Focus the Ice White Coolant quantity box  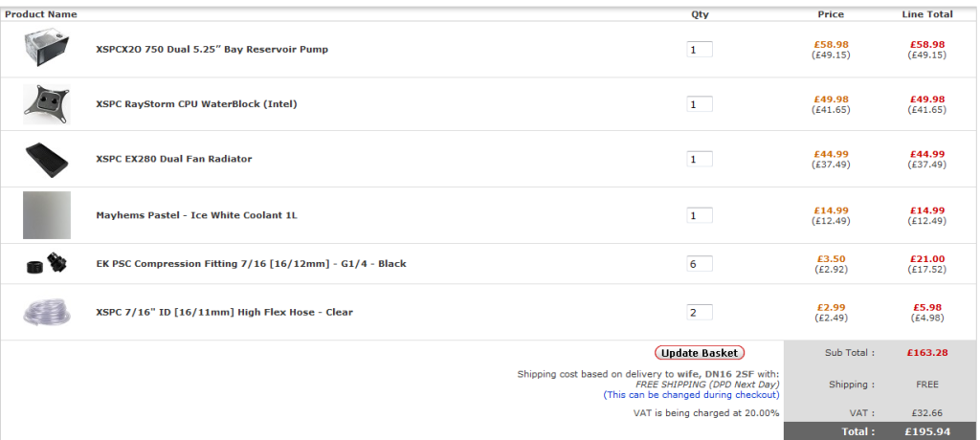click(x=699, y=215)
